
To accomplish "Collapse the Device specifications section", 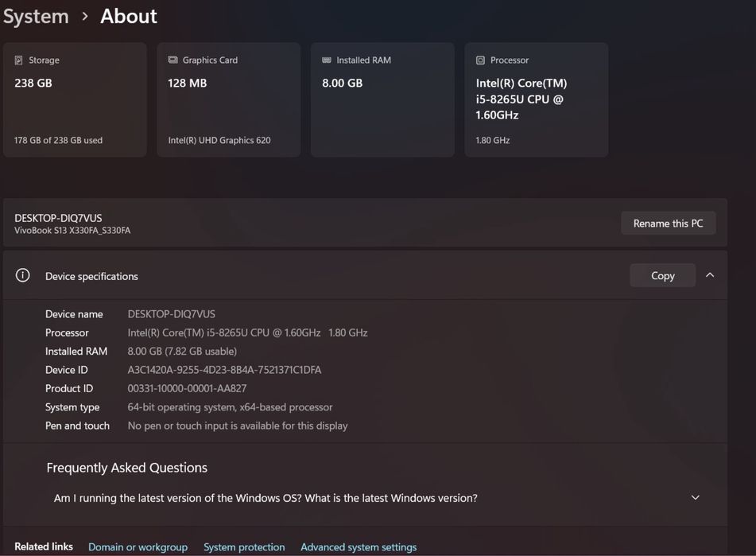I will pyautogui.click(x=710, y=276).
